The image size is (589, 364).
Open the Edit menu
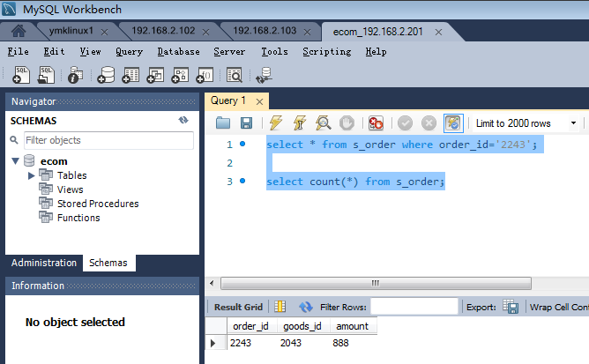pyautogui.click(x=54, y=51)
